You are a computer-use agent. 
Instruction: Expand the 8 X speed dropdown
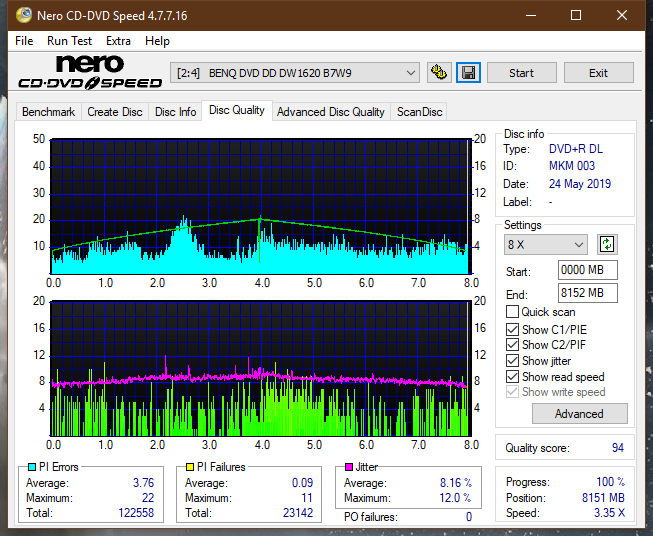click(545, 244)
